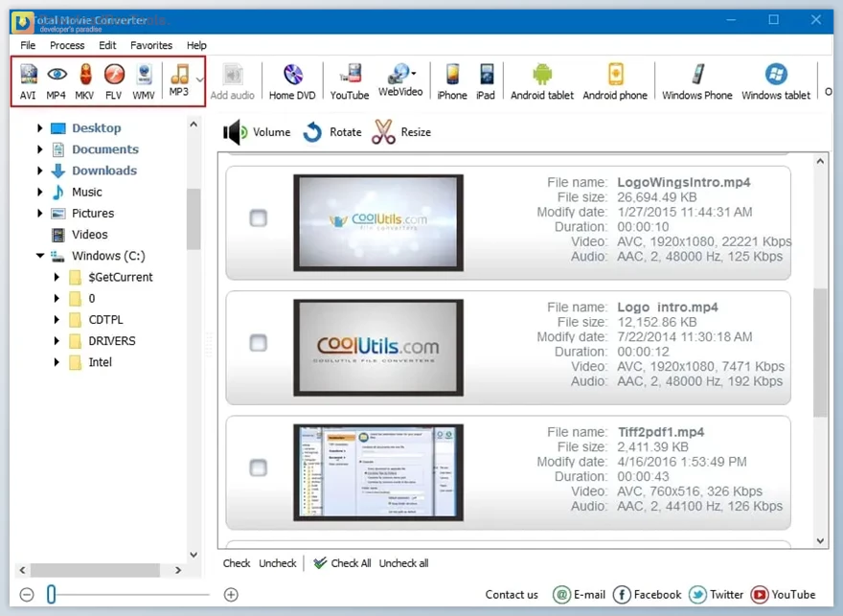843x616 pixels.
Task: Click the Uncheck button
Action: click(278, 563)
